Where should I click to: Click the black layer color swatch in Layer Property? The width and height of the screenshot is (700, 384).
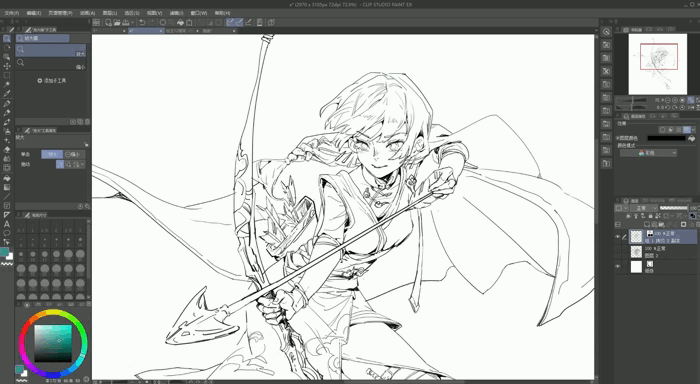pyautogui.click(x=666, y=138)
